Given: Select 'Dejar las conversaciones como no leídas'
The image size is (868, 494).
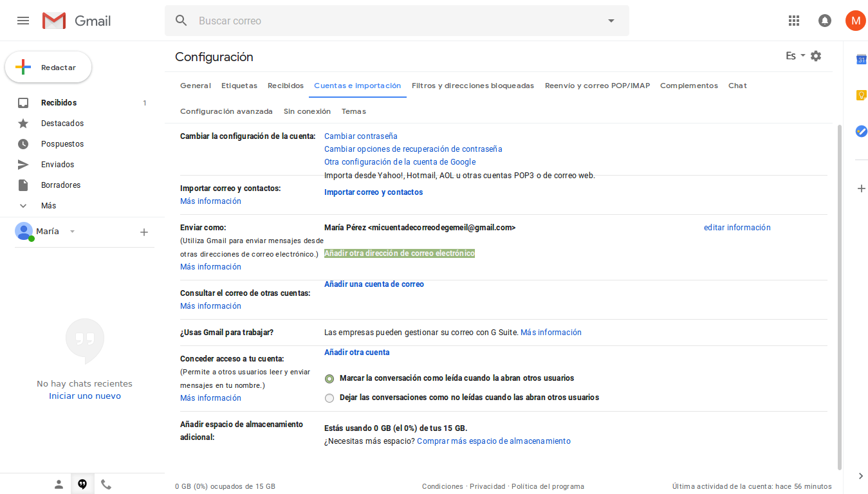Looking at the screenshot, I should pyautogui.click(x=329, y=398).
